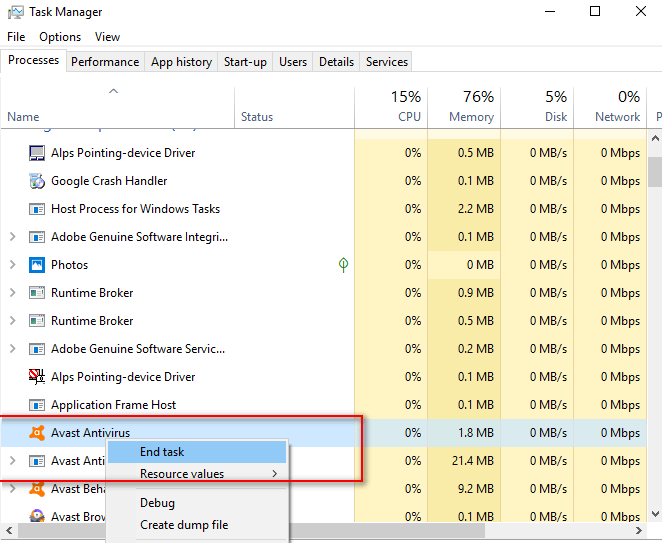Expand the Adobe Genuine Software Integrity process
This screenshot has width=662, height=543.
tap(13, 237)
